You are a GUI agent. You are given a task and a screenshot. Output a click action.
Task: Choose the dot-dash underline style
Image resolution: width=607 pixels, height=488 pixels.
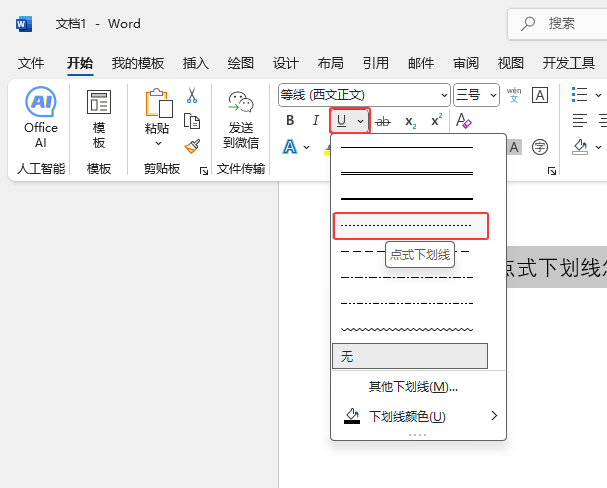point(410,277)
